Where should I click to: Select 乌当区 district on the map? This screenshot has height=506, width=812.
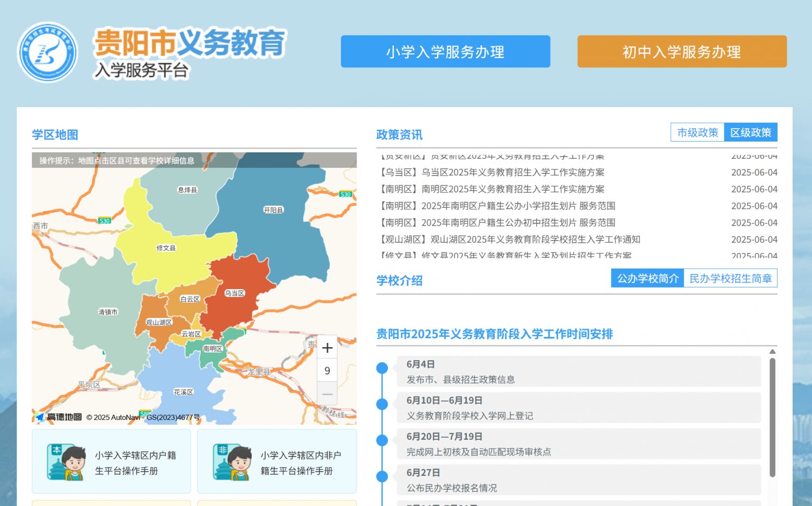tap(234, 293)
